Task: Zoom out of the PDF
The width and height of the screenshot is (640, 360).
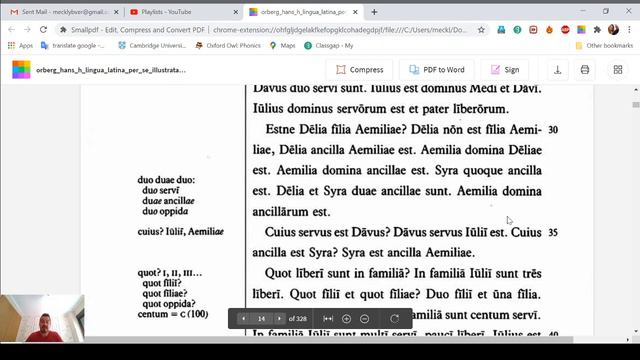Action: (364, 319)
